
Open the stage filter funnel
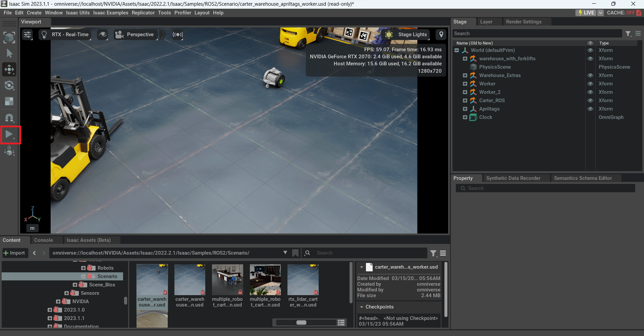point(628,33)
